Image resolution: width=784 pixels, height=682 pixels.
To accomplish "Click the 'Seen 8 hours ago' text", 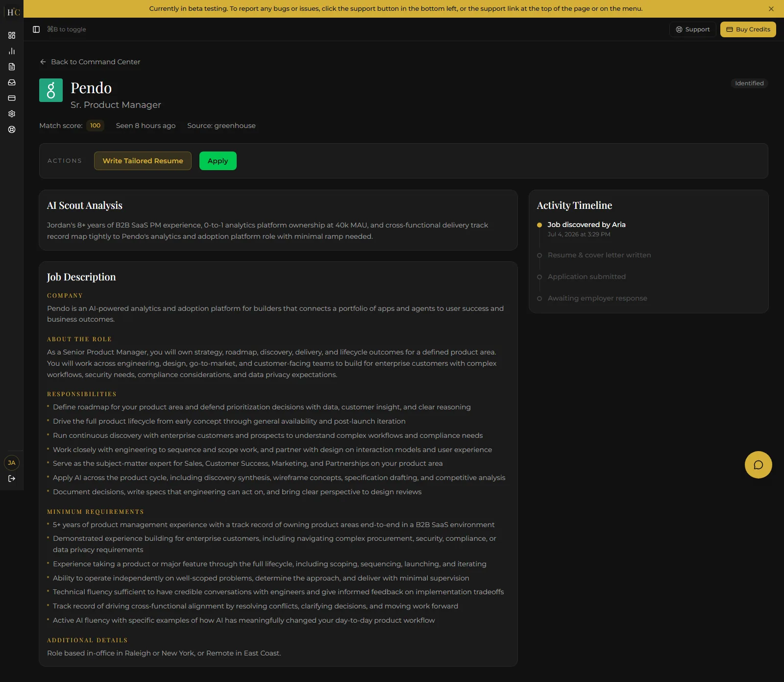I will 146,126.
